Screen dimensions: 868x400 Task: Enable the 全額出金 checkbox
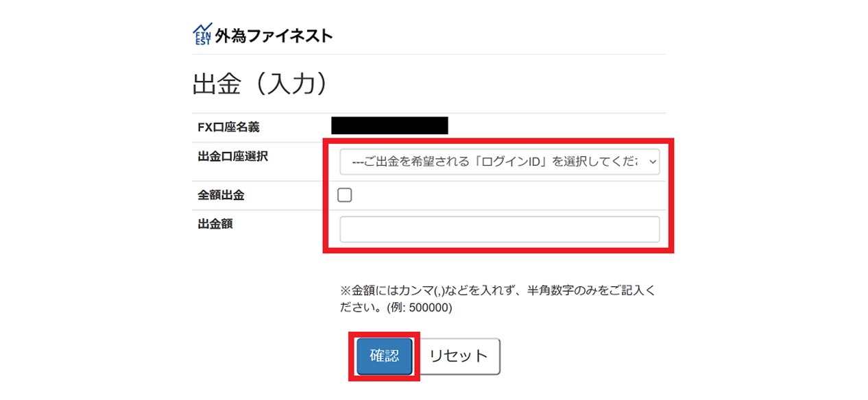[345, 196]
